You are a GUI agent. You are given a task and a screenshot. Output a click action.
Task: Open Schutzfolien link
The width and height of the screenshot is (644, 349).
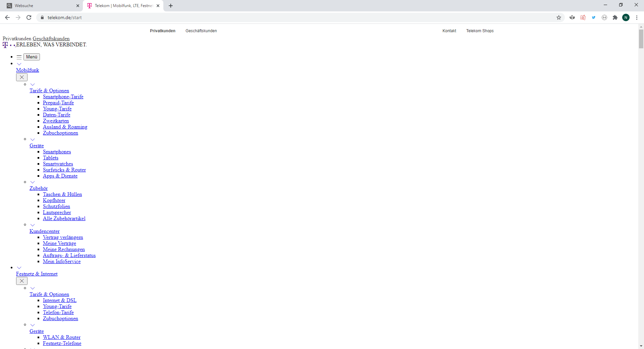[x=57, y=206]
